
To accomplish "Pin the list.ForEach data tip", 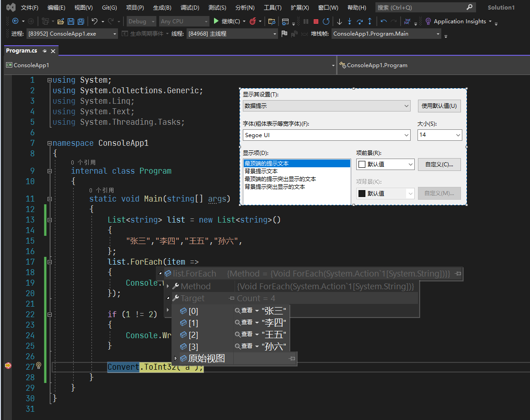I will 458,274.
